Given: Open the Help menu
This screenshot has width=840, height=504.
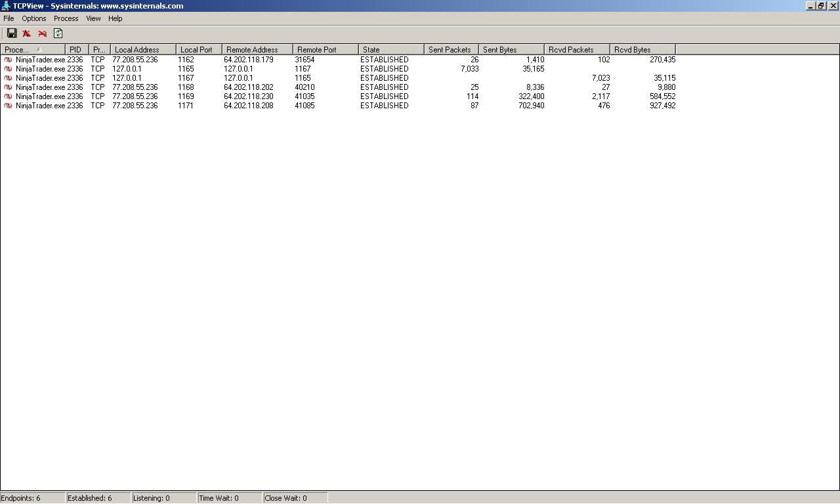Looking at the screenshot, I should [x=115, y=18].
